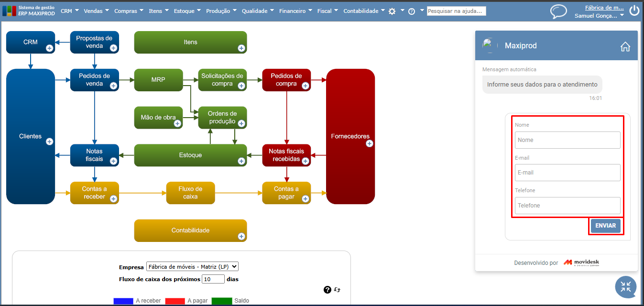
Task: Open the help dropdown arrow
Action: 422,10
